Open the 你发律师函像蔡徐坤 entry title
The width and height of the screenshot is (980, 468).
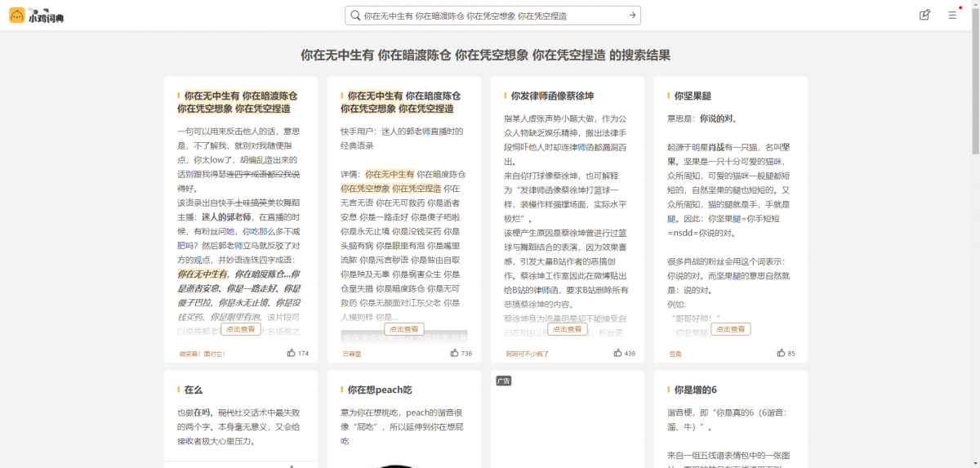(552, 96)
